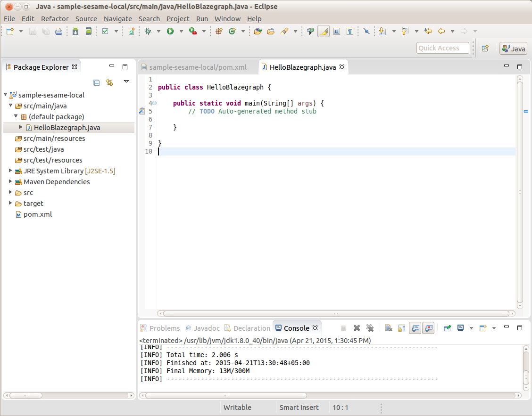532x416 pixels.
Task: Remove all terminated launches in Console
Action: [x=370, y=328]
